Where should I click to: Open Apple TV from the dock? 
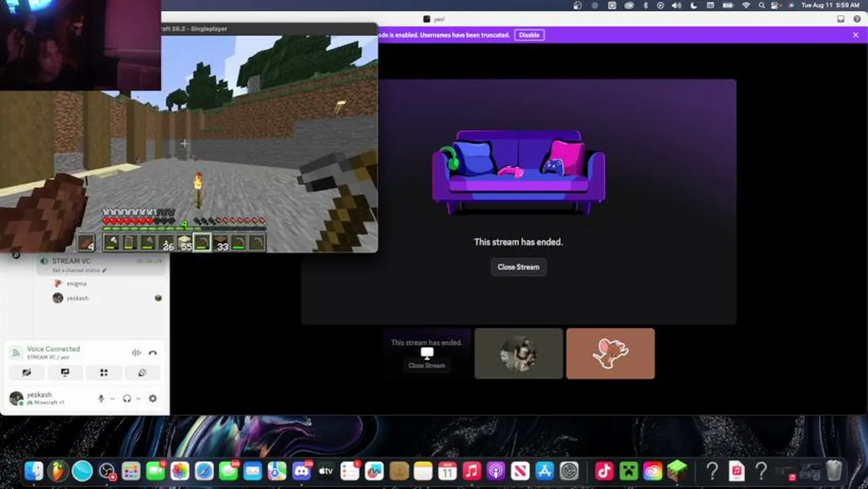(326, 471)
